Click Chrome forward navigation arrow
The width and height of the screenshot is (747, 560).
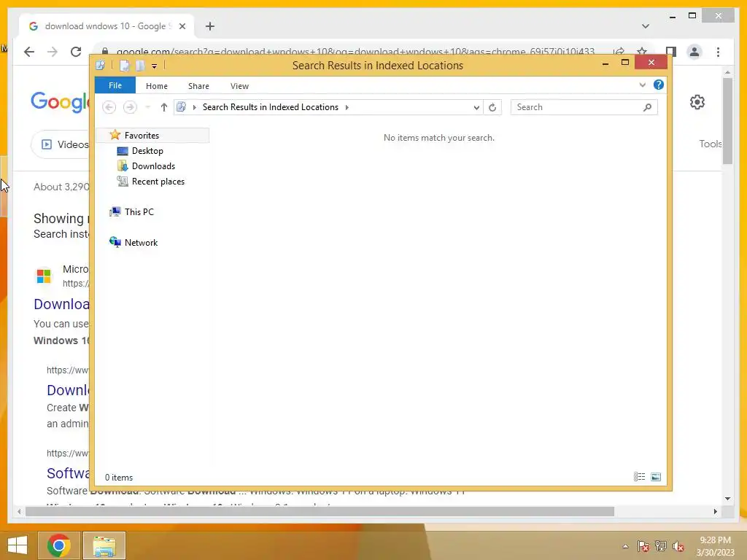(x=53, y=52)
